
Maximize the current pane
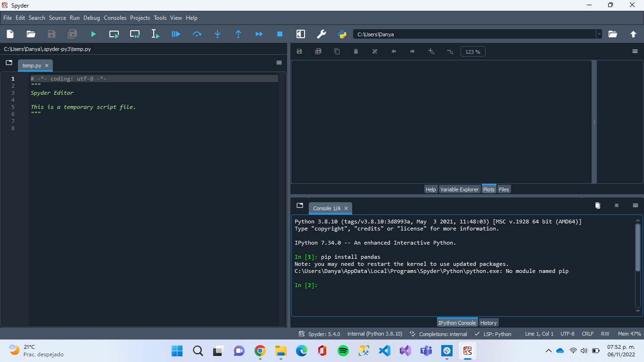(x=301, y=34)
